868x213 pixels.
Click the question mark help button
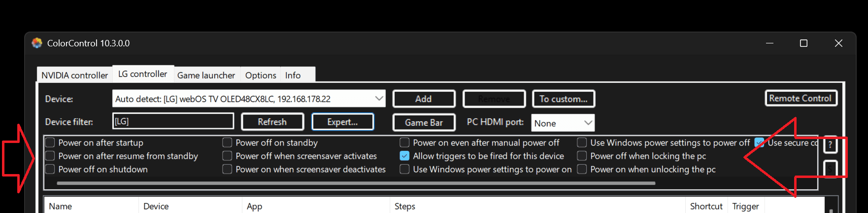pyautogui.click(x=830, y=145)
